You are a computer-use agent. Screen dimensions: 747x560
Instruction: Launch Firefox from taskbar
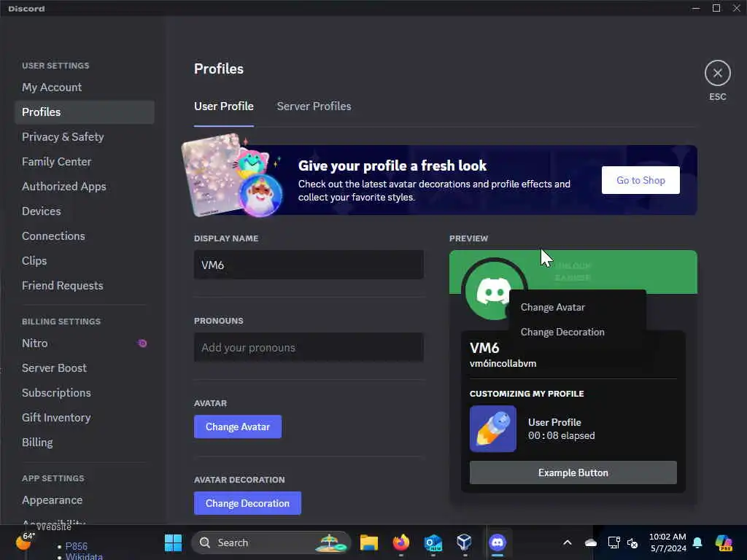400,542
